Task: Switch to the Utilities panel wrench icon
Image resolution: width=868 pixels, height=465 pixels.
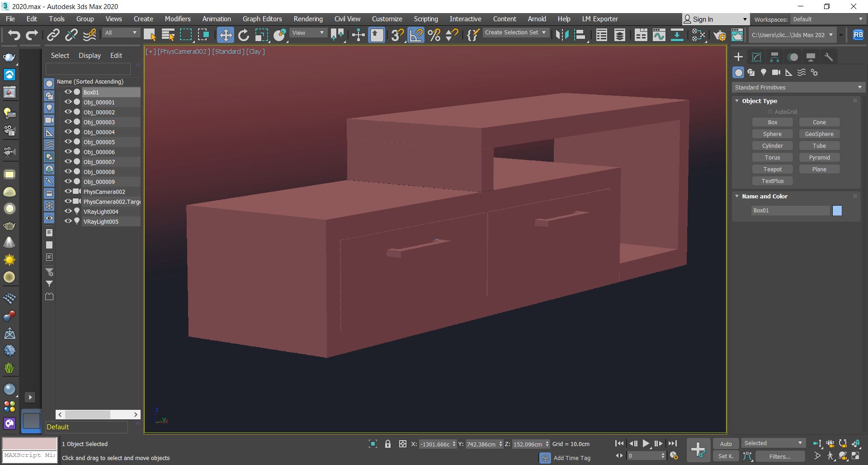Action: coord(829,56)
